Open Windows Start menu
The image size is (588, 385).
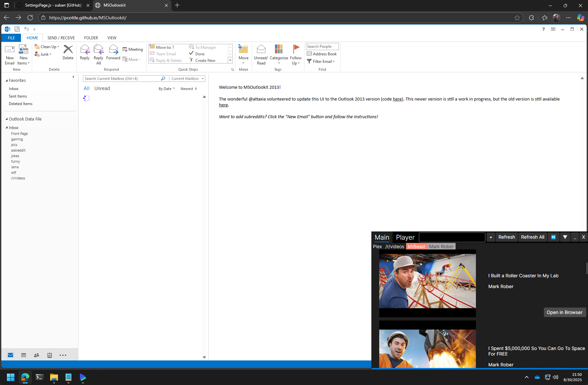(x=10, y=377)
